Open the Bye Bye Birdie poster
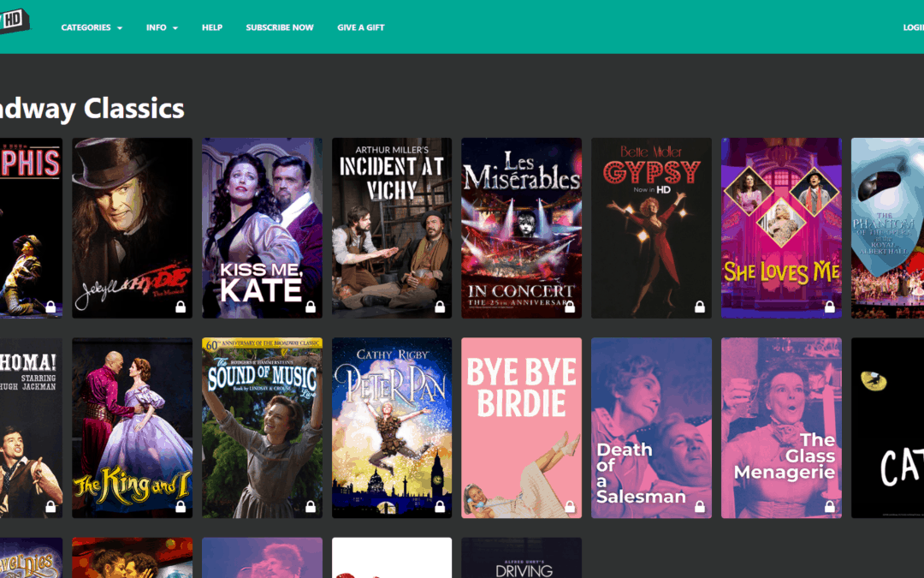The width and height of the screenshot is (924, 578). (522, 428)
